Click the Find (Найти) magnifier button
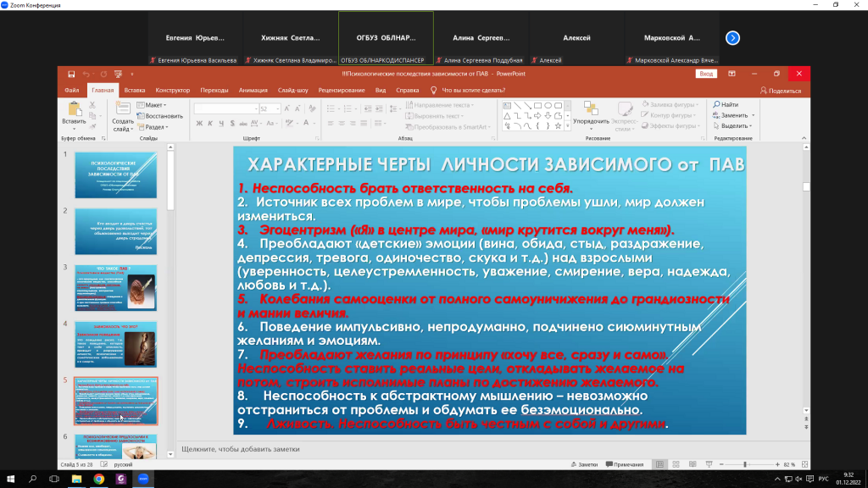Viewport: 868px width, 488px height. pyautogui.click(x=726, y=104)
